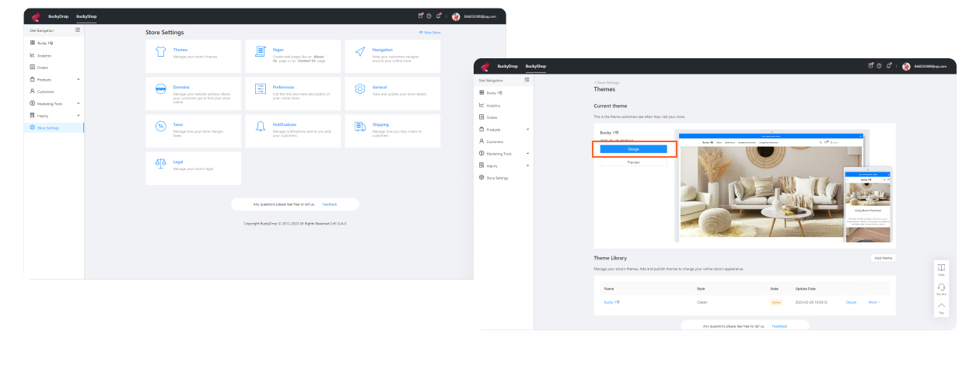Switch to BuckyShop tab in Store Settings window
Viewport: 980px width, 369px height.
86,16
